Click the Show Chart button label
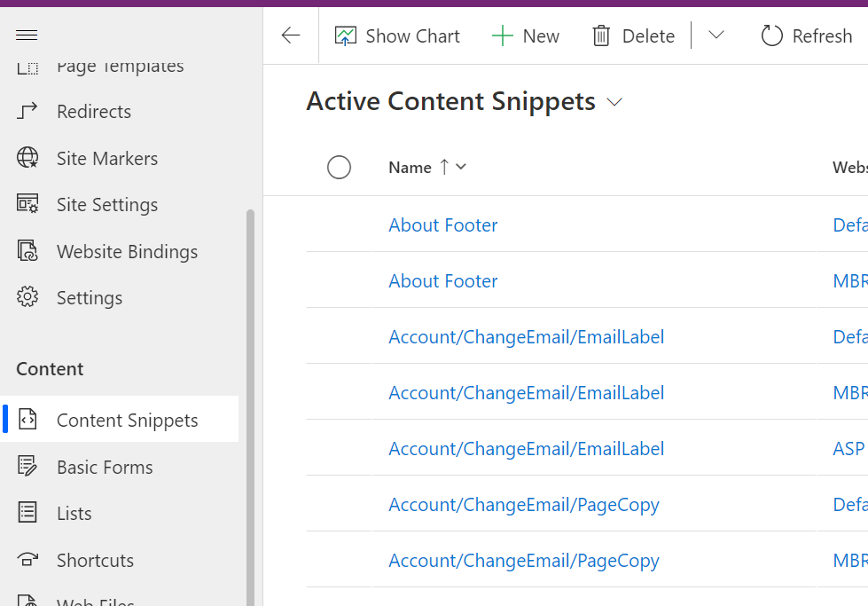 [412, 36]
